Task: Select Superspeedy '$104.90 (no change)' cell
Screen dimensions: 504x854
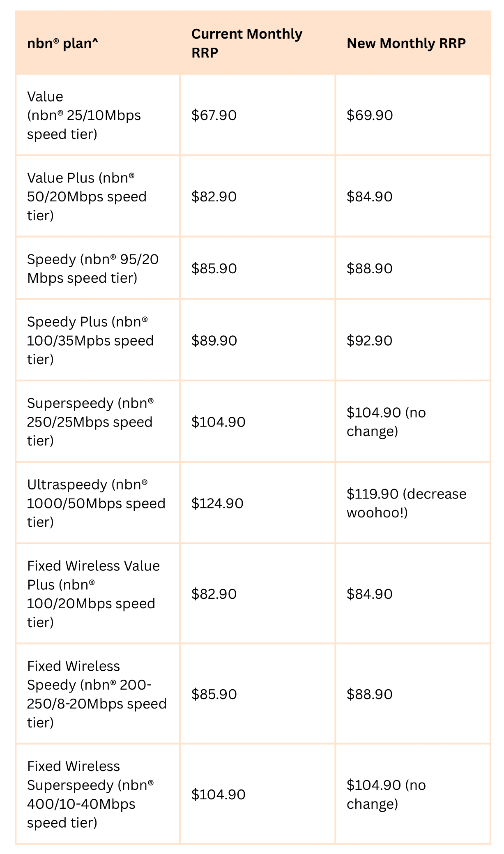Action: point(413,422)
